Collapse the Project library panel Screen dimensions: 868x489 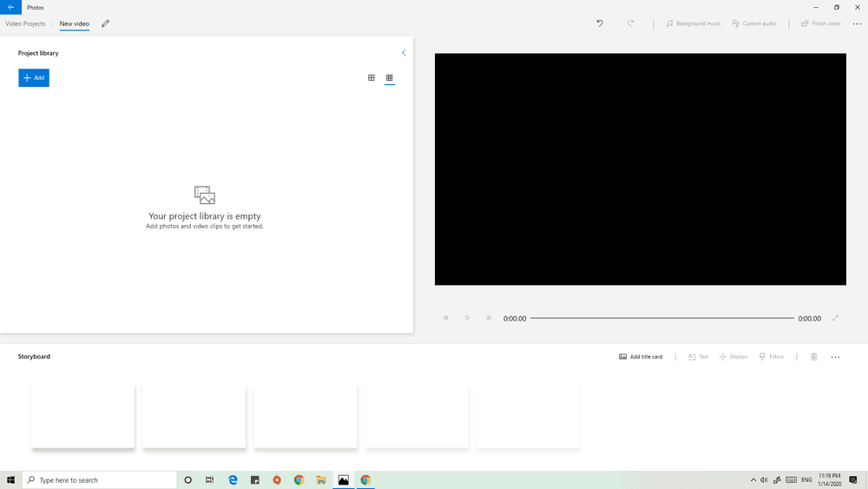point(404,53)
